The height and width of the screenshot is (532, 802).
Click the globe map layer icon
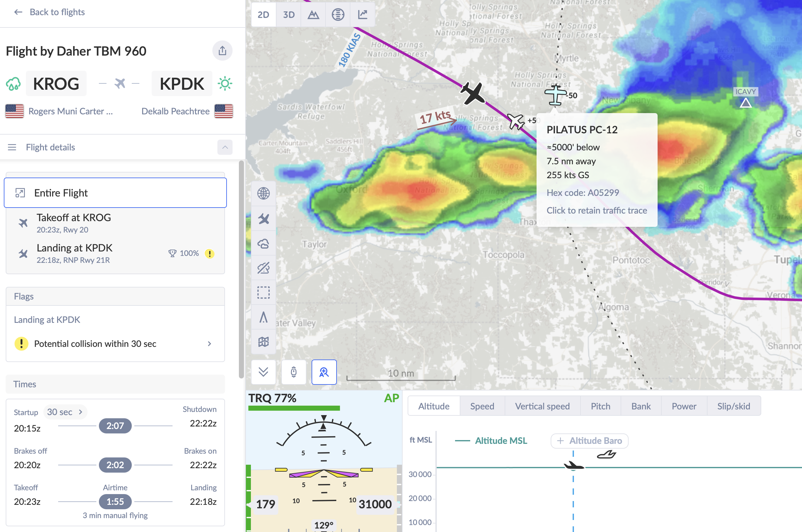(x=263, y=193)
